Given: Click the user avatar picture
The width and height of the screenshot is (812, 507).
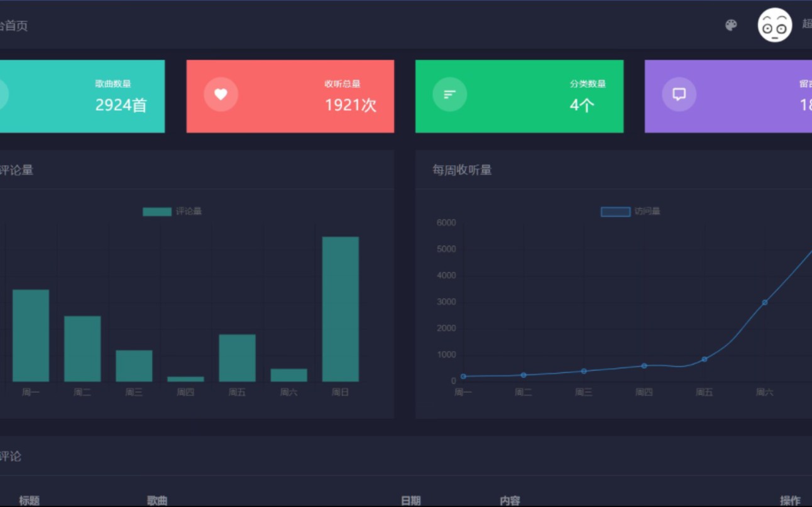Looking at the screenshot, I should pyautogui.click(x=775, y=25).
